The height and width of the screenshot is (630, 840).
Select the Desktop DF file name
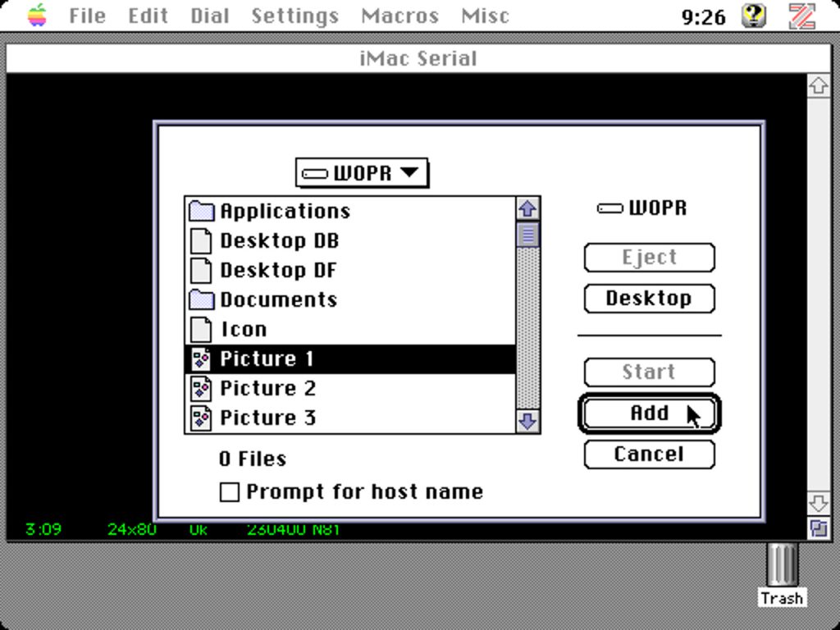[x=279, y=270]
